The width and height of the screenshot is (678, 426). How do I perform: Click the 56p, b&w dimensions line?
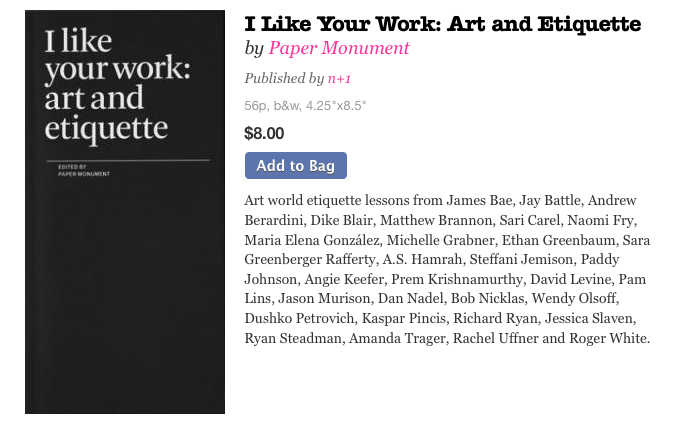tap(305, 106)
